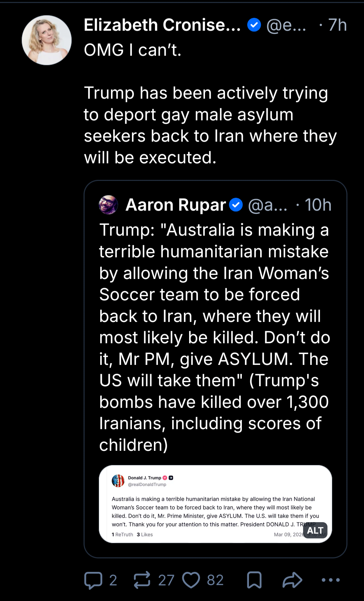Open Elizabeth Cronise's profile avatar

point(47,40)
